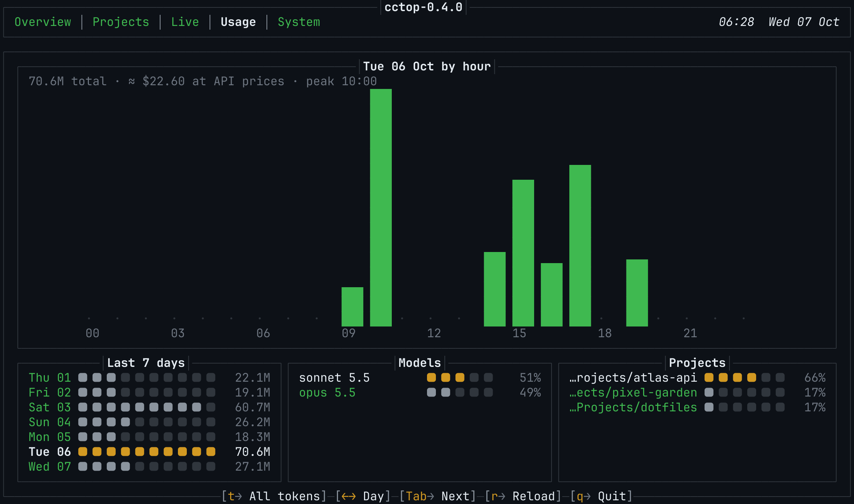This screenshot has width=854, height=504.
Task: Click the [Tab→ Next] shortcut
Action: [438, 496]
